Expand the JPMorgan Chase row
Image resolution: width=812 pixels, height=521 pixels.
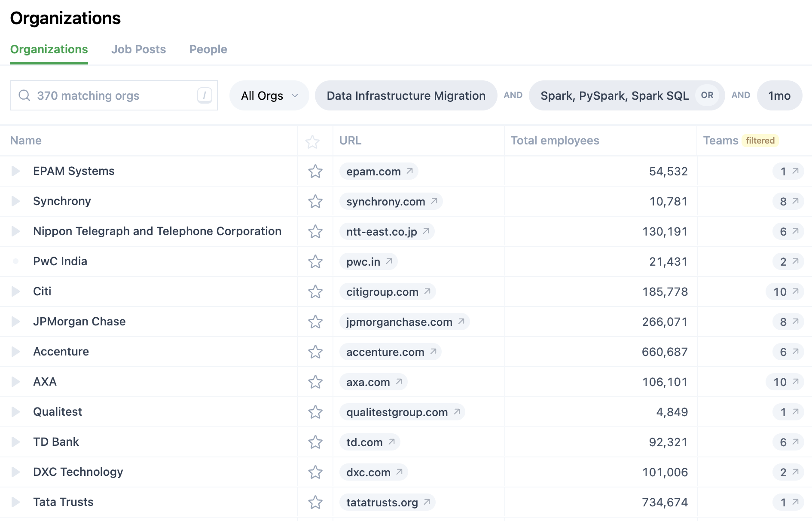(16, 322)
